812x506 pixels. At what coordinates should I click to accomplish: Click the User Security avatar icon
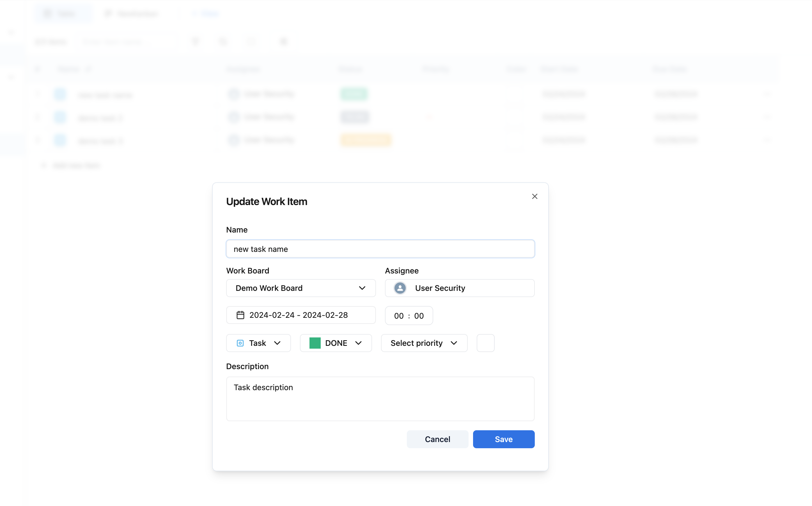click(400, 288)
